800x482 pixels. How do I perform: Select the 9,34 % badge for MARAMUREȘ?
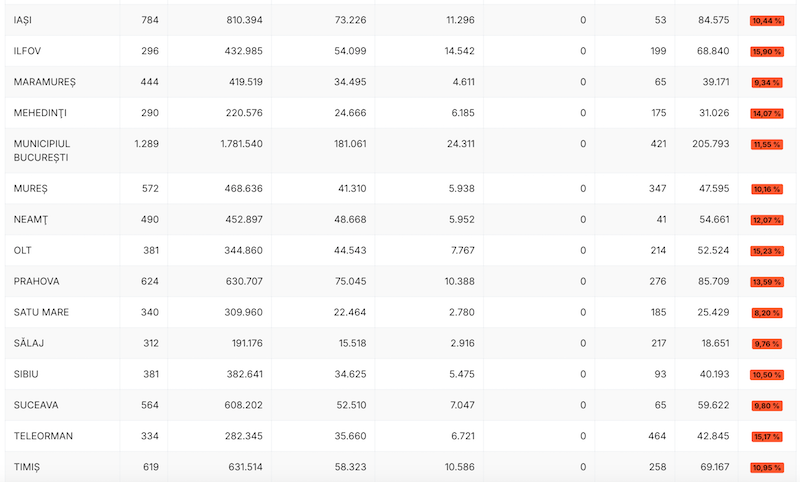[767, 83]
